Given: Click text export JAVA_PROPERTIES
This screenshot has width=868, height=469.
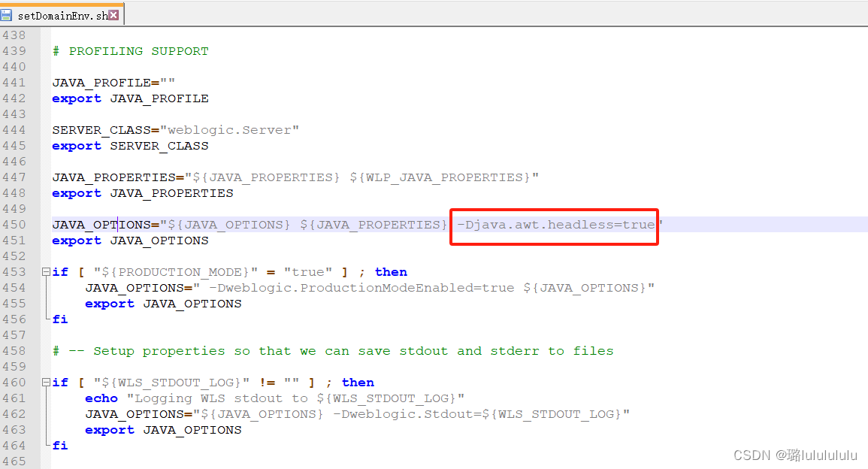Looking at the screenshot, I should tap(143, 193).
